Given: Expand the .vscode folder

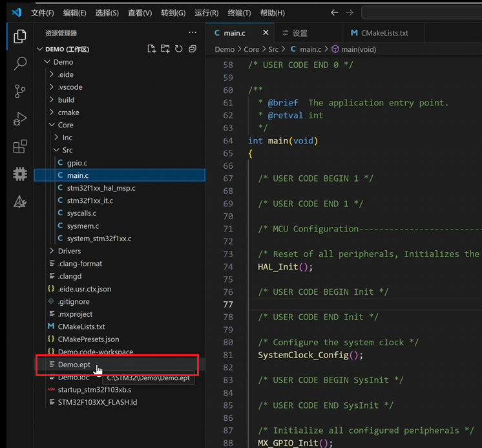Looking at the screenshot, I should [x=52, y=87].
